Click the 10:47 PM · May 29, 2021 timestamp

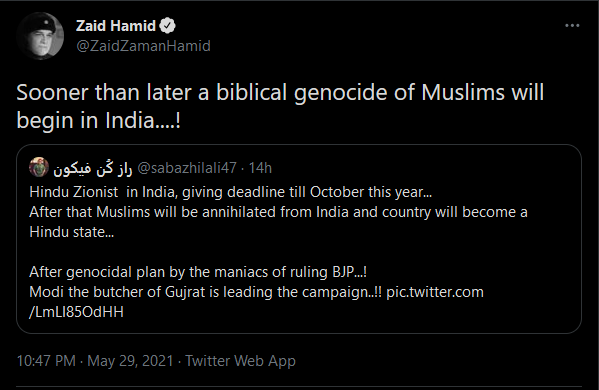pyautogui.click(x=95, y=361)
